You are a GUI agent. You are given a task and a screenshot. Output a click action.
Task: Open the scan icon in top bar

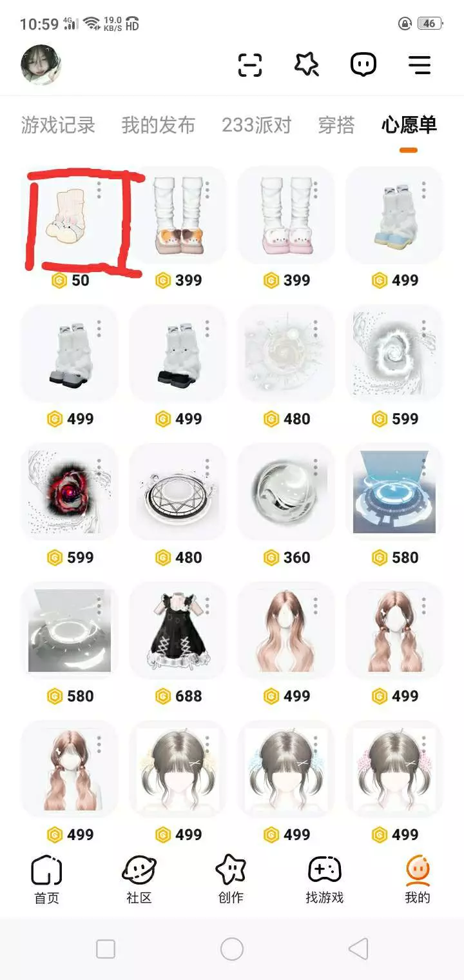[x=249, y=65]
